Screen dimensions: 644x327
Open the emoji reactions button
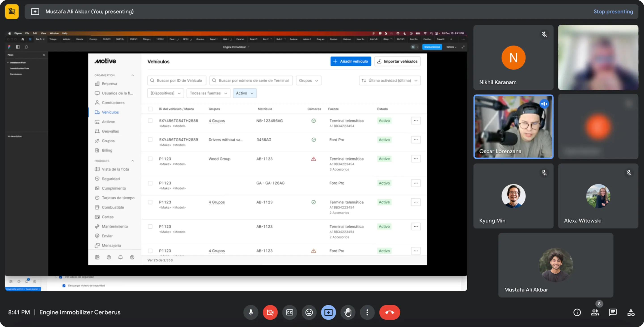point(309,312)
